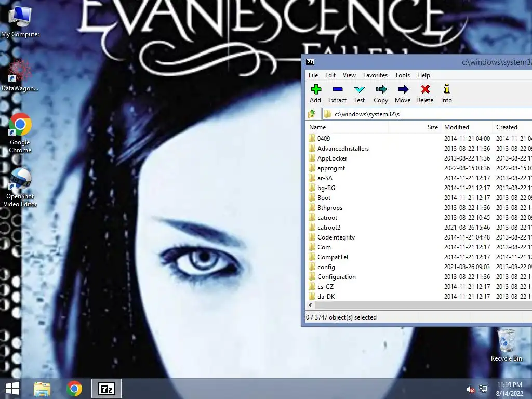Select the AdvancedInstallers folder
Screen dimensions: 532x399
343,148
